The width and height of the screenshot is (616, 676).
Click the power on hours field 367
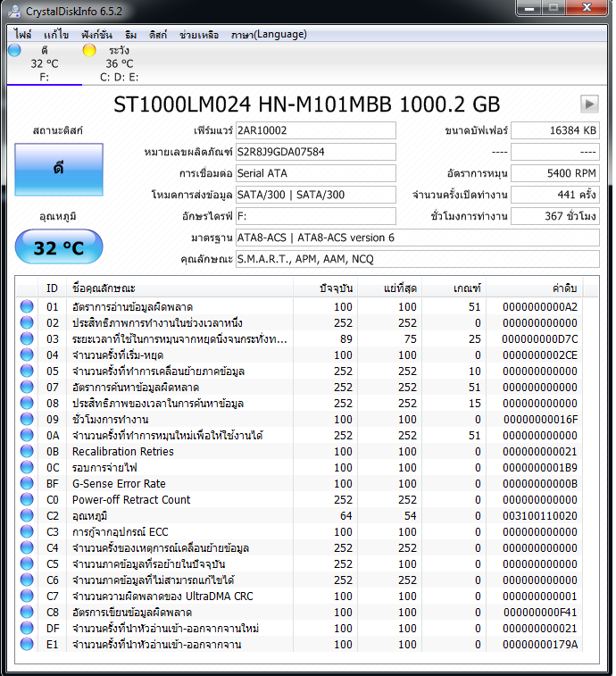pyautogui.click(x=555, y=216)
